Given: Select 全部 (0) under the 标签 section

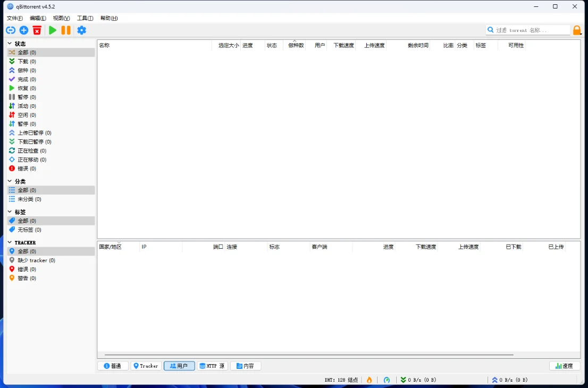Looking at the screenshot, I should click(x=51, y=221).
